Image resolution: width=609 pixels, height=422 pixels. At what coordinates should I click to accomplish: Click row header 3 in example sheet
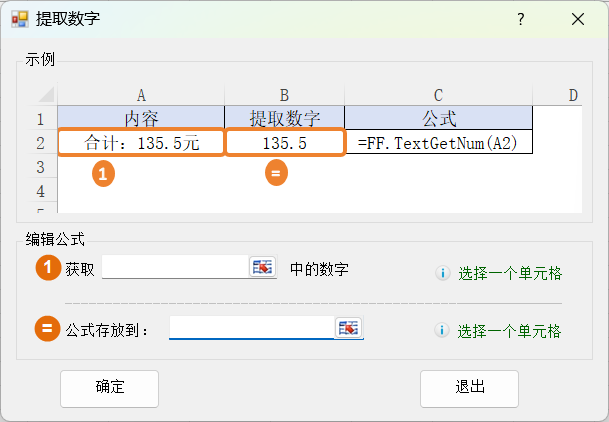pyautogui.click(x=40, y=166)
